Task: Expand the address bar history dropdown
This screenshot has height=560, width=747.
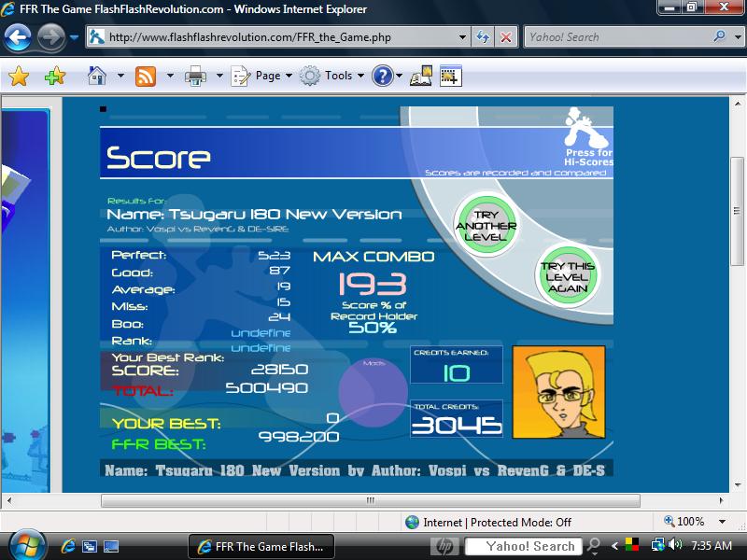Action: (462, 37)
